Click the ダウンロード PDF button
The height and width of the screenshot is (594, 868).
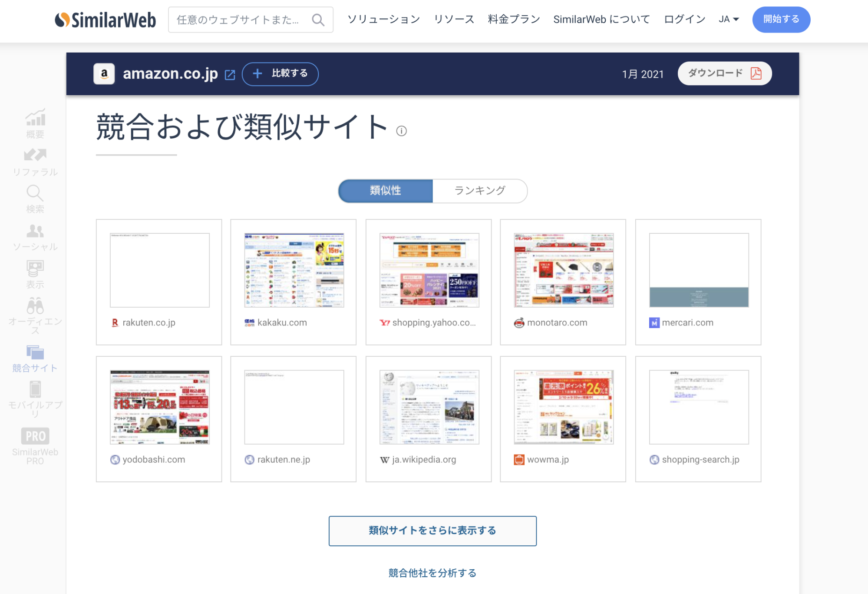724,73
